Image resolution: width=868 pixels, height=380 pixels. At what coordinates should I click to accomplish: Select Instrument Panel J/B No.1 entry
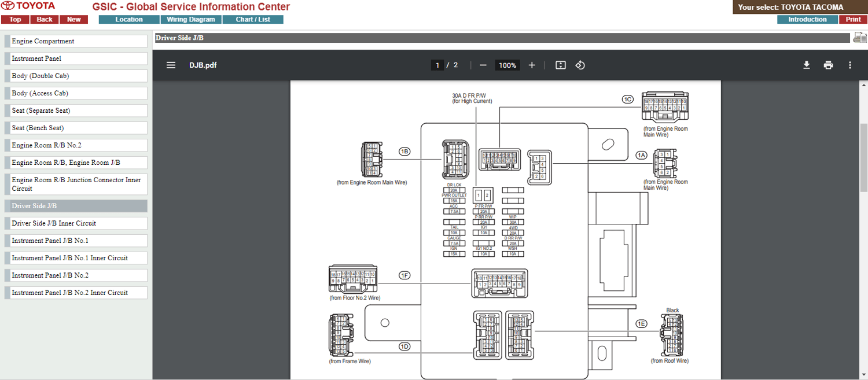click(76, 241)
